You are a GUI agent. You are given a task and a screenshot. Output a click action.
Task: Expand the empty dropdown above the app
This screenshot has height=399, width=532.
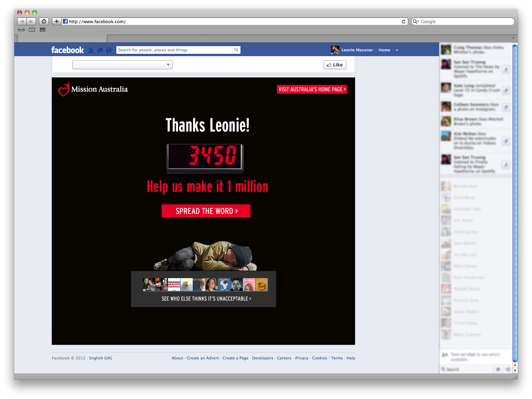point(122,65)
